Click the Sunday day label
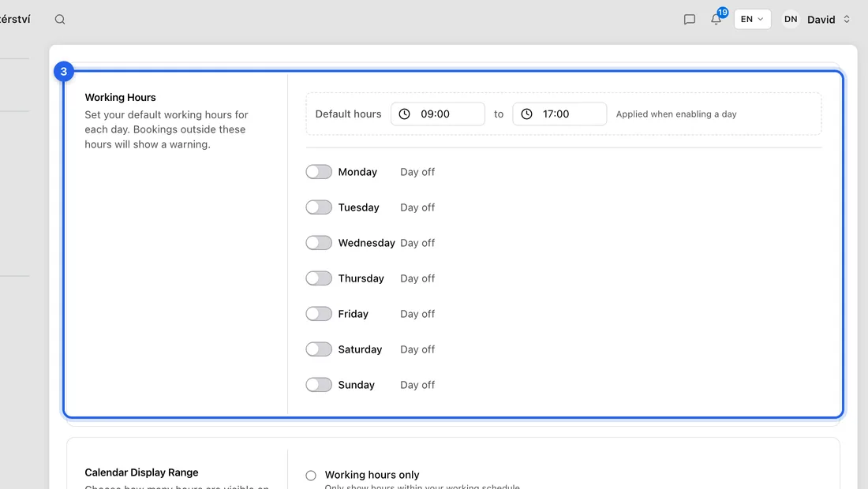This screenshot has height=489, width=868. [357, 384]
